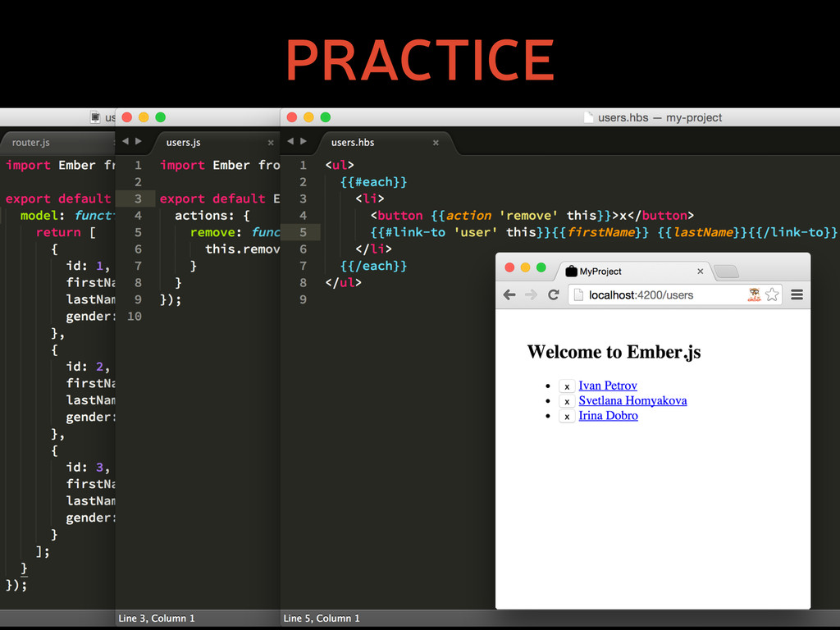Viewport: 840px width, 630px height.
Task: Reload the localhost users page
Action: click(x=554, y=294)
